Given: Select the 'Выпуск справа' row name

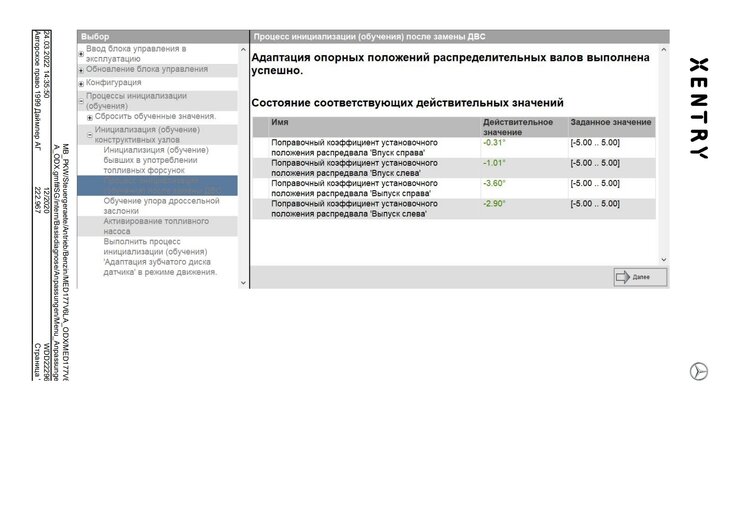Looking at the screenshot, I should [x=354, y=188].
